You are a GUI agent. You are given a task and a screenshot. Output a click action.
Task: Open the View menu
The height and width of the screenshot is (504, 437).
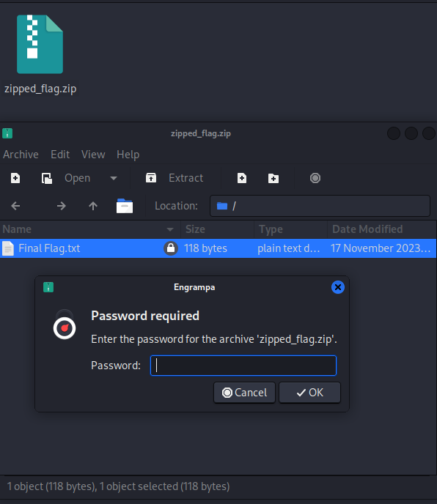[x=93, y=155]
